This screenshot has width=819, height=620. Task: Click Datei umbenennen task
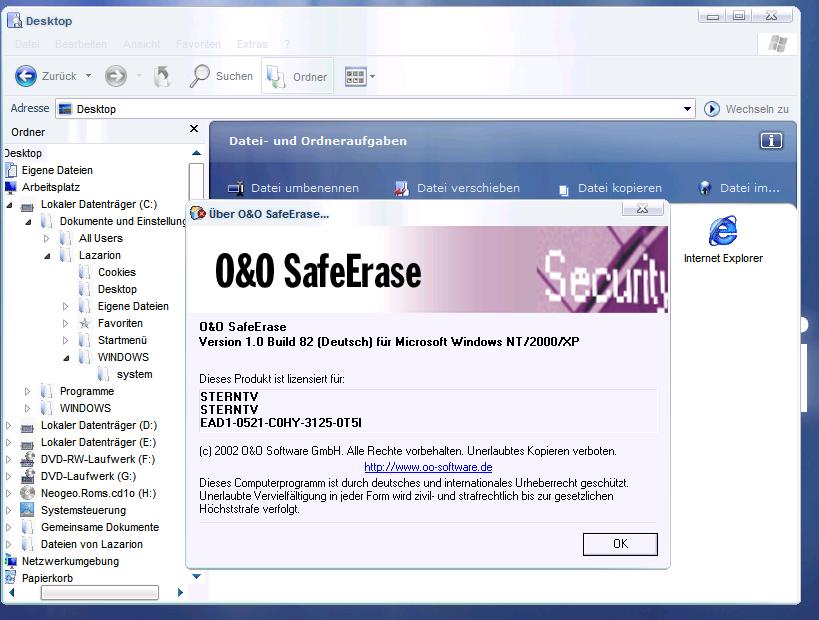pos(294,188)
